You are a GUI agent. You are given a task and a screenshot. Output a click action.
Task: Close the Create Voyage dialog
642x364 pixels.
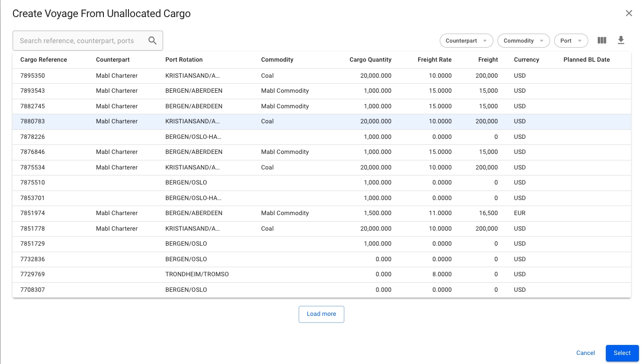628,14
